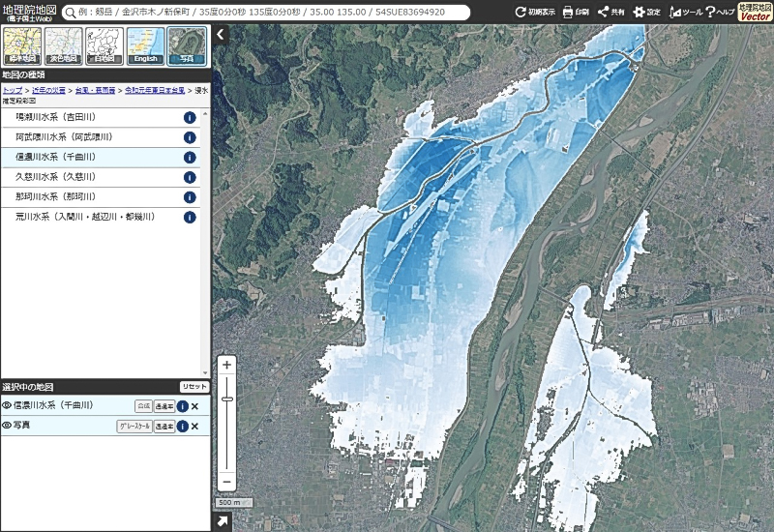Open info icon of selected 信濃川水系 layer

pyautogui.click(x=182, y=406)
